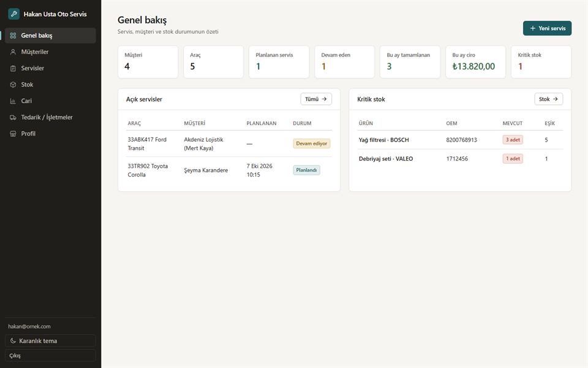
Task: Click the wrench logo icon beside Hakan Usta Oto Servis
Action: click(14, 14)
